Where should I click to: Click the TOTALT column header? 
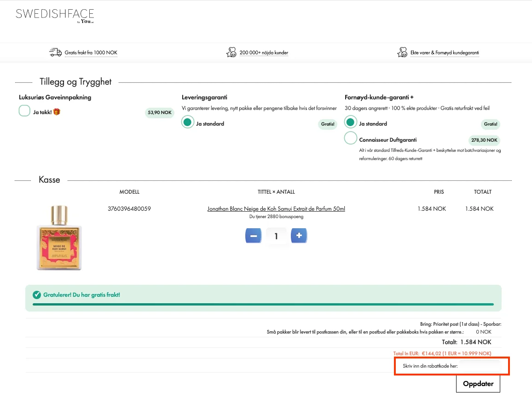[x=482, y=192]
